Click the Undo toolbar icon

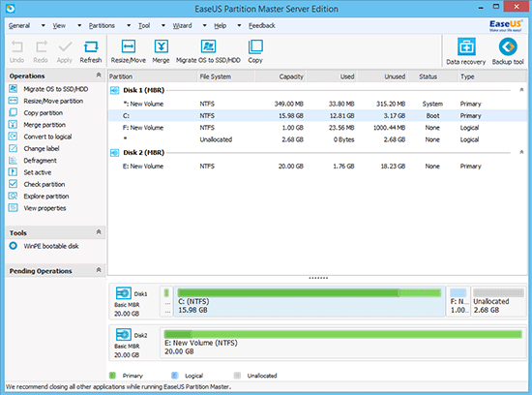pyautogui.click(x=17, y=51)
